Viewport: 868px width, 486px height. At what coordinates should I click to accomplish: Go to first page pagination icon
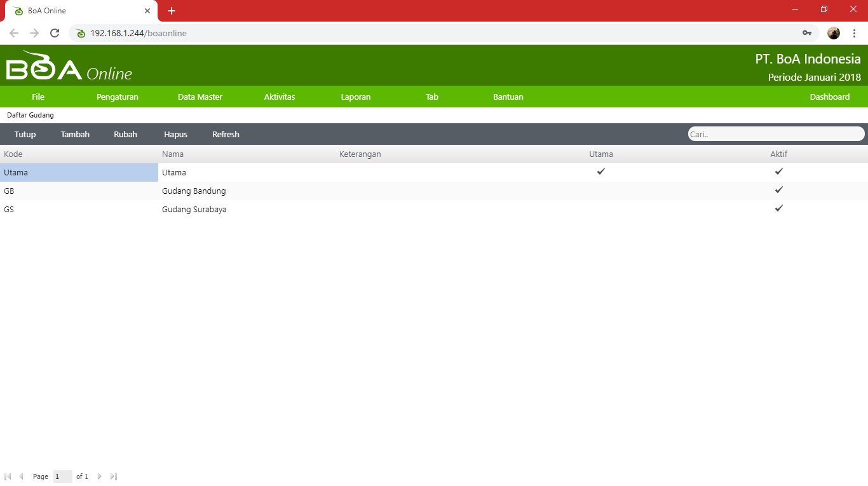click(8, 476)
